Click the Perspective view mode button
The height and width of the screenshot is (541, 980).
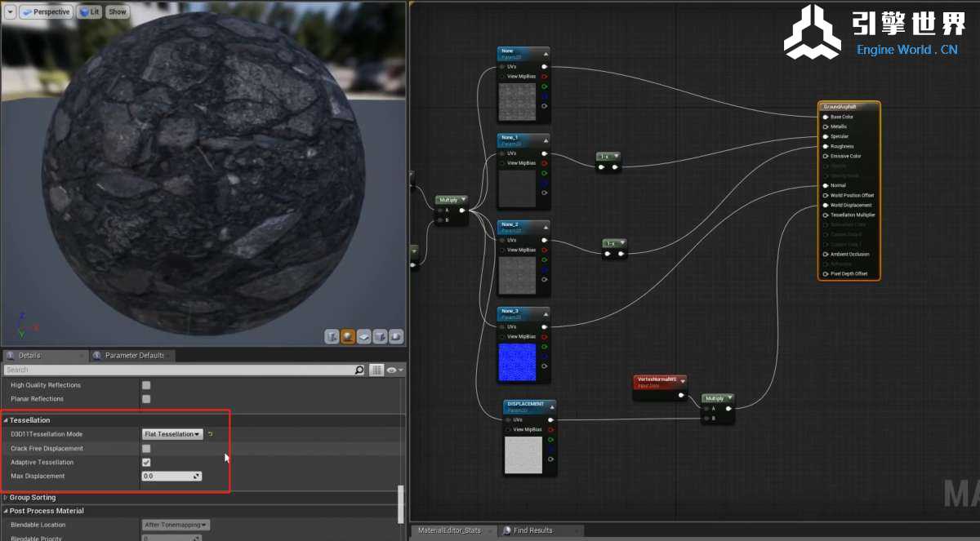tap(46, 12)
